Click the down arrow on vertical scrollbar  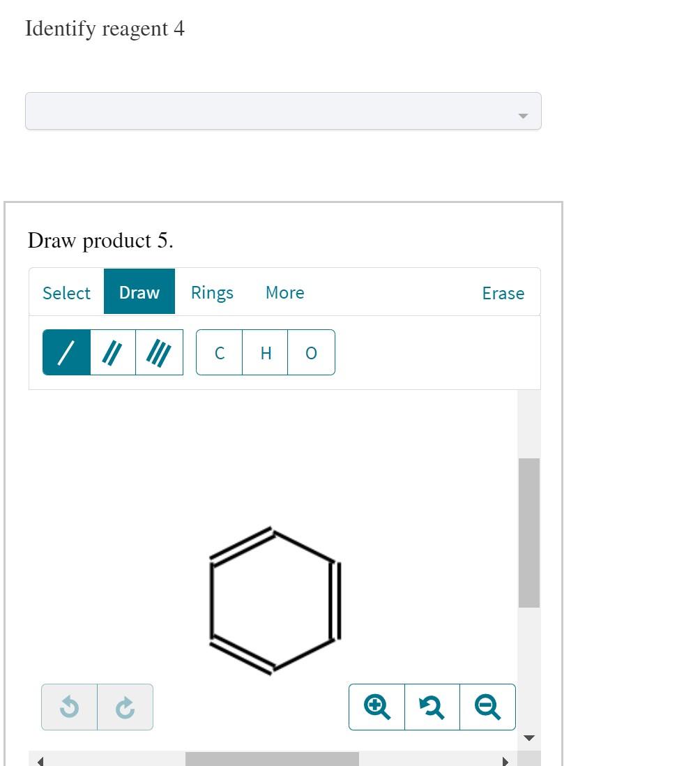[x=529, y=737]
